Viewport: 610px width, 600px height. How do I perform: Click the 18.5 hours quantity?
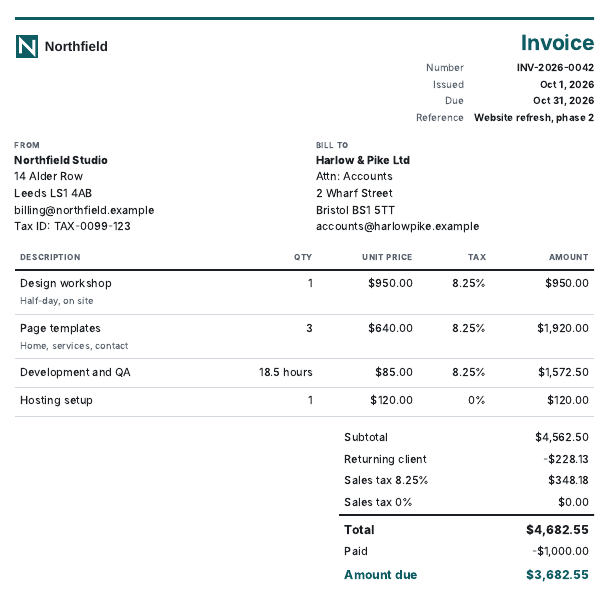coord(286,372)
